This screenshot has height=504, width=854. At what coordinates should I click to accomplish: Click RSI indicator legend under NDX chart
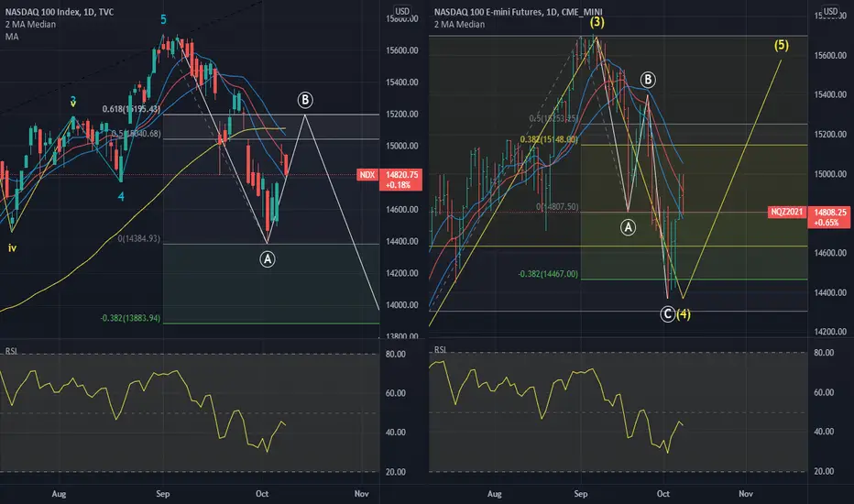(x=11, y=350)
